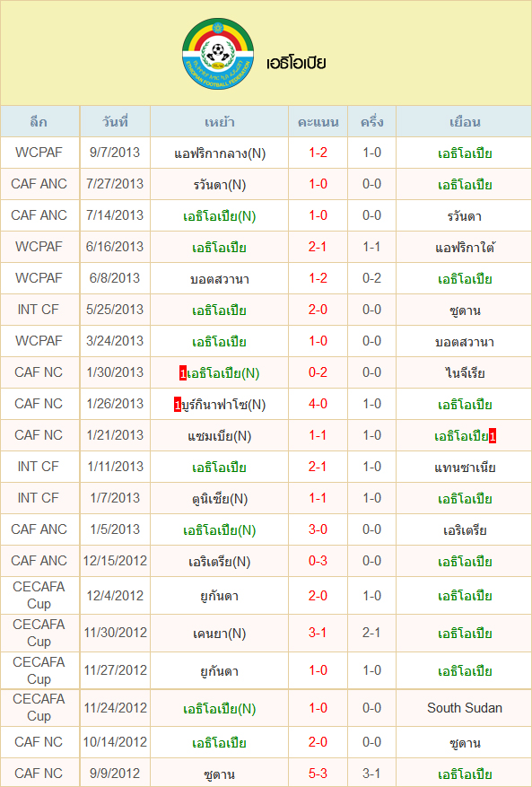This screenshot has height=787, width=532.
Task: Click red card badge beside เอธิโอเปีย(N) on 1/30/2013
Action: tap(183, 373)
